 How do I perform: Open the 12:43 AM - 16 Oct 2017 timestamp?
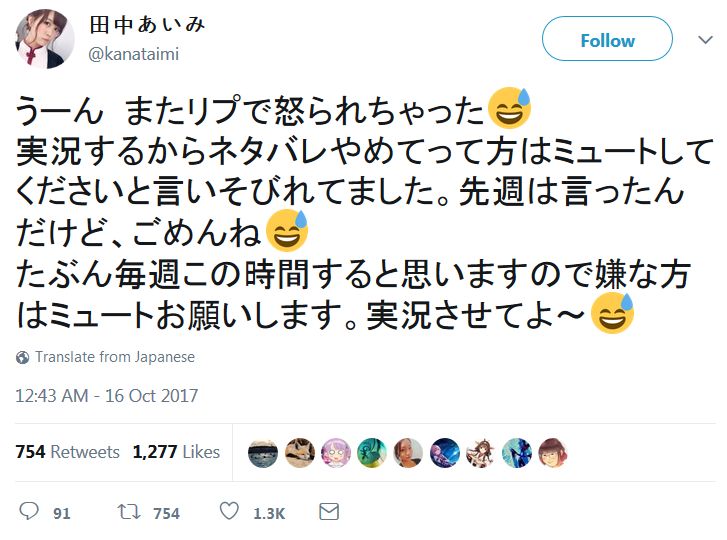point(107,395)
